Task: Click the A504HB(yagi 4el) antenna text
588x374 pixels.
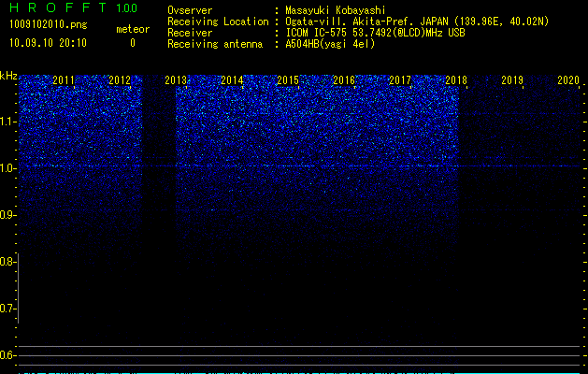Action: pyautogui.click(x=330, y=44)
